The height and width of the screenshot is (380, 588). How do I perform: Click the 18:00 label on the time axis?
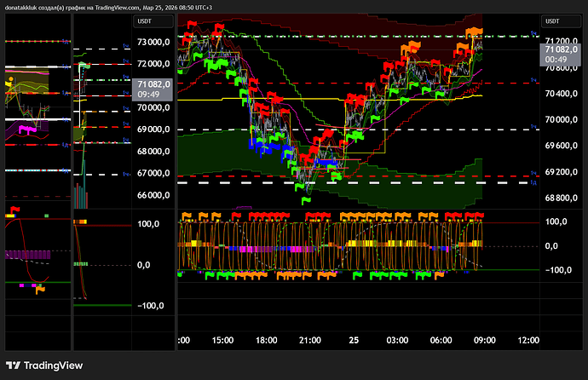[x=267, y=339]
